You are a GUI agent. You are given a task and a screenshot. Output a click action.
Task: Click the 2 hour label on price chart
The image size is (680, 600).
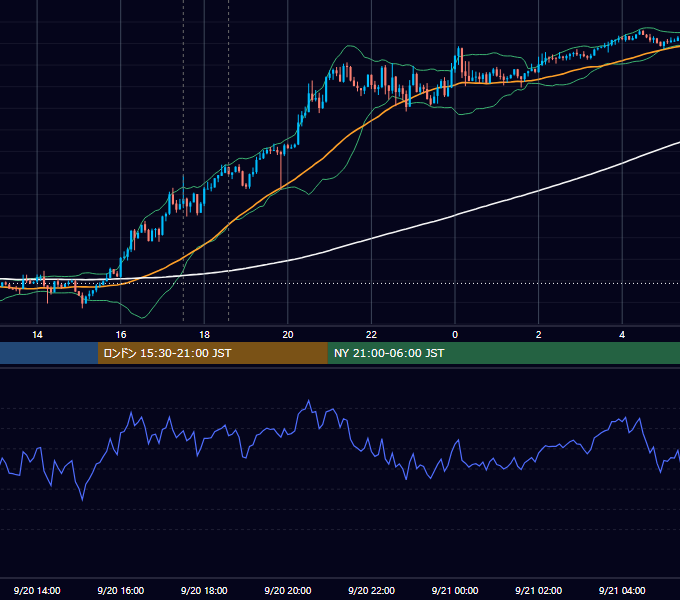pos(539,335)
